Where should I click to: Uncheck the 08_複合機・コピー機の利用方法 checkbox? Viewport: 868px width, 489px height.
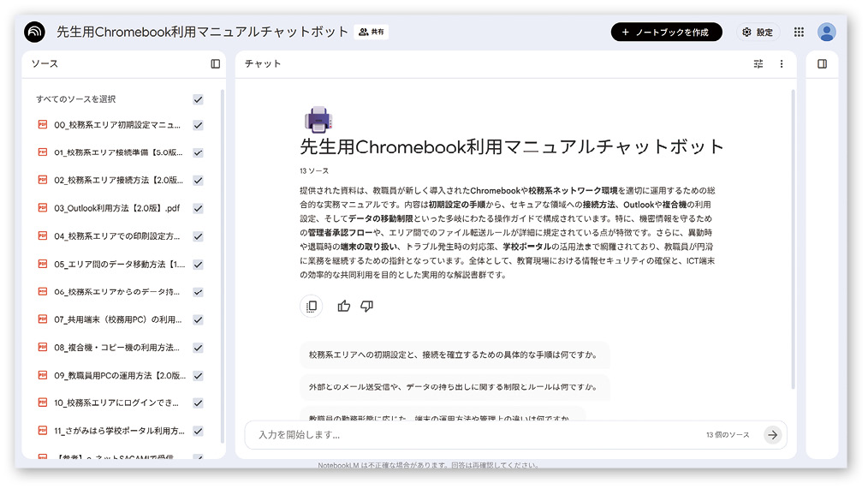point(198,348)
